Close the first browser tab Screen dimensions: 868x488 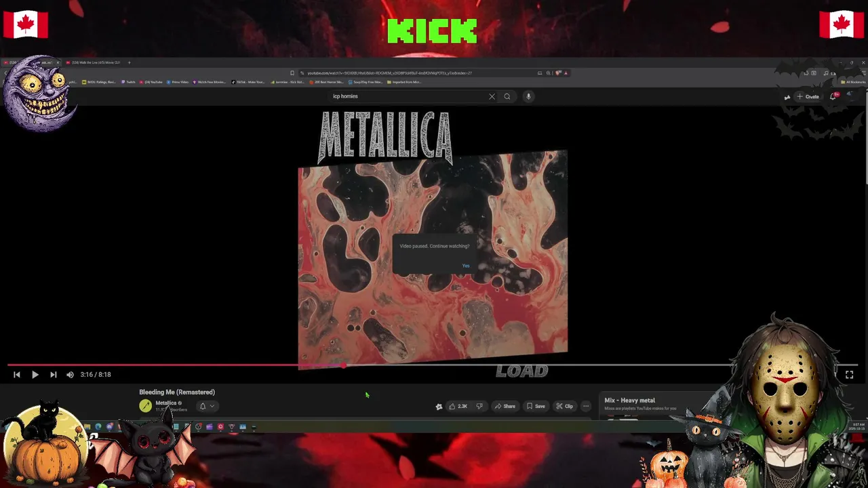pos(58,62)
